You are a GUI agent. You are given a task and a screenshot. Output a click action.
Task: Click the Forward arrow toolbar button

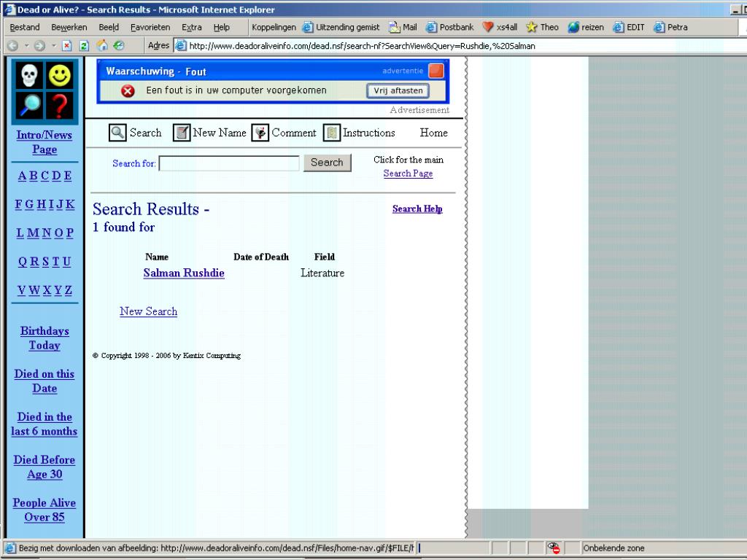(40, 46)
